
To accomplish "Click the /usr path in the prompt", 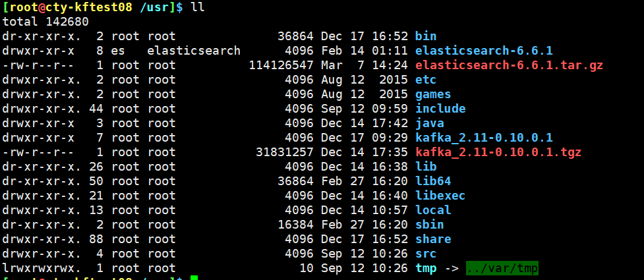I will pos(154,7).
